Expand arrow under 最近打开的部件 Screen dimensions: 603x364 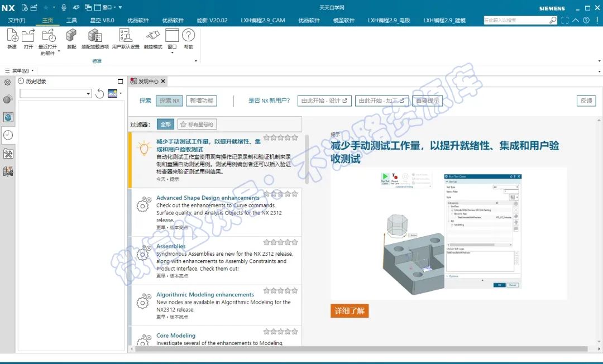tap(59, 51)
